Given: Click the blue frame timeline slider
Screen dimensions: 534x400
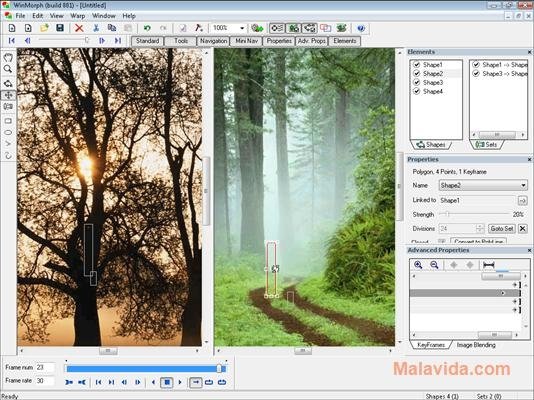Looking at the screenshot, I should pos(145,369).
